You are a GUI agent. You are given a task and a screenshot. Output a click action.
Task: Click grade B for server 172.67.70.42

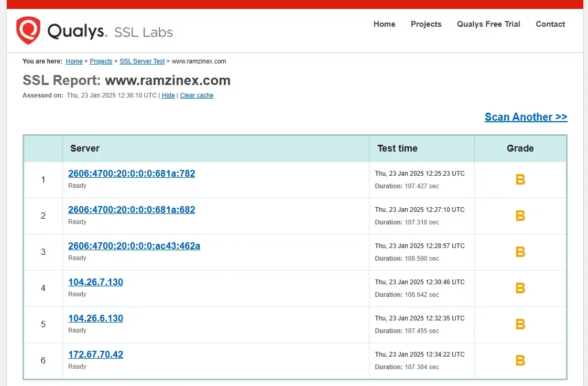[520, 360]
